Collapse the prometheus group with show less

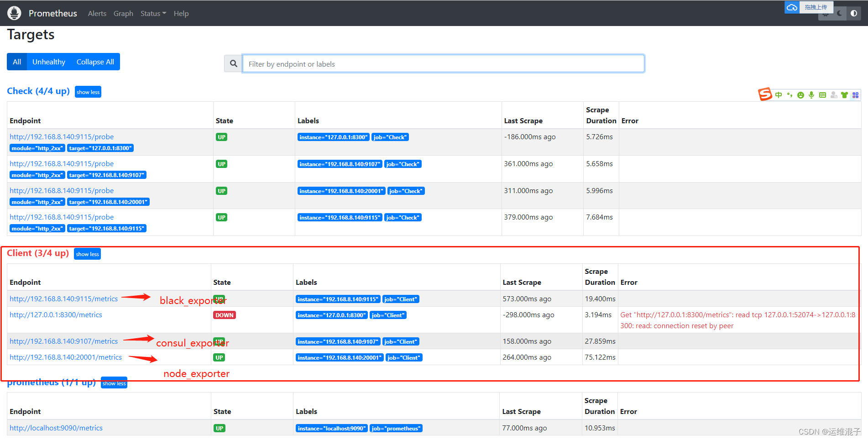pos(114,383)
